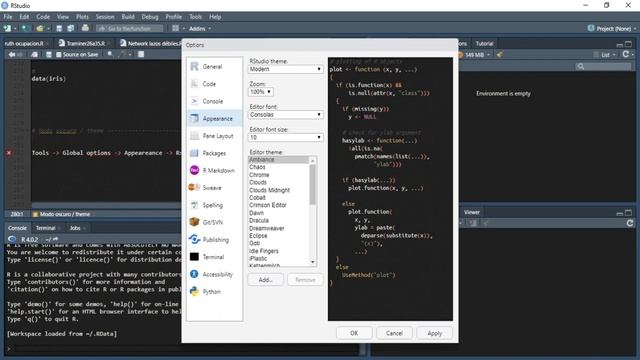Click the back arrow in source editor toolbar

tap(11, 54)
